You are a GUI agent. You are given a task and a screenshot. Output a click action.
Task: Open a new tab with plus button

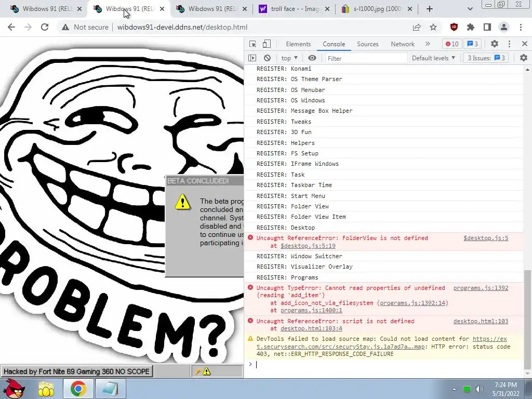click(x=430, y=9)
